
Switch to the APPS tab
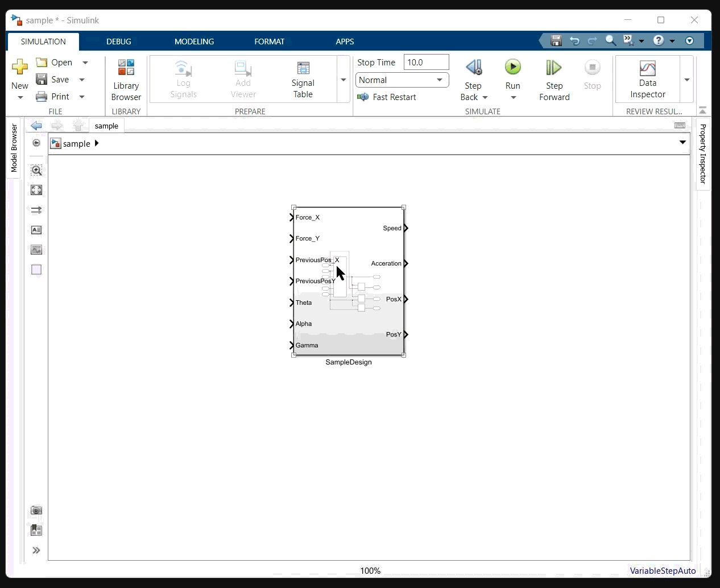(345, 42)
